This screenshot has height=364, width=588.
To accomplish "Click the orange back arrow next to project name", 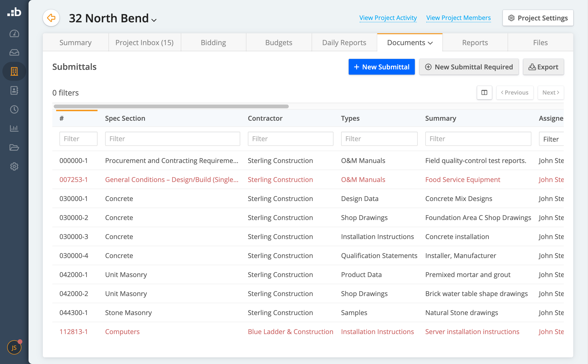I will pyautogui.click(x=51, y=18).
